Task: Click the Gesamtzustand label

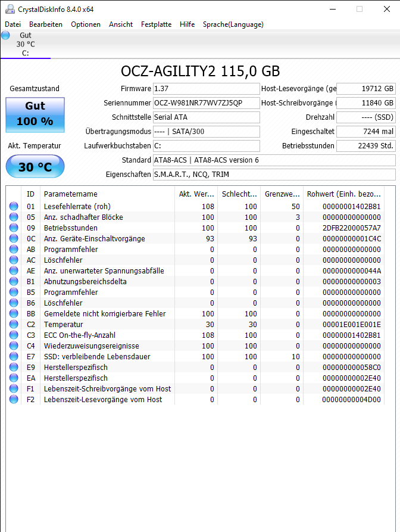Action: 35,89
